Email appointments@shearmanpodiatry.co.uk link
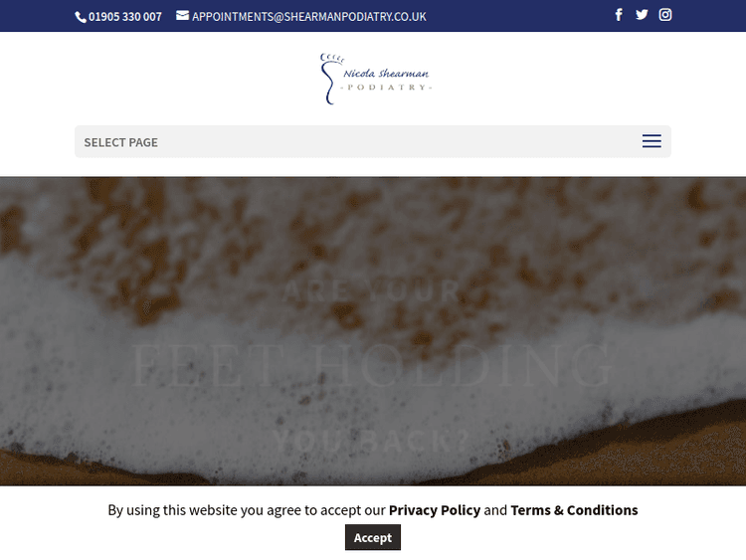Image resolution: width=746 pixels, height=560 pixels. tap(308, 17)
